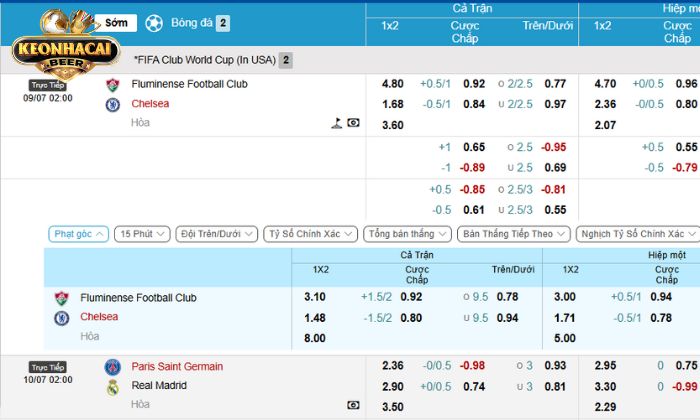
Task: Expand the Tổng bàn thắng dropdown
Action: tap(407, 234)
